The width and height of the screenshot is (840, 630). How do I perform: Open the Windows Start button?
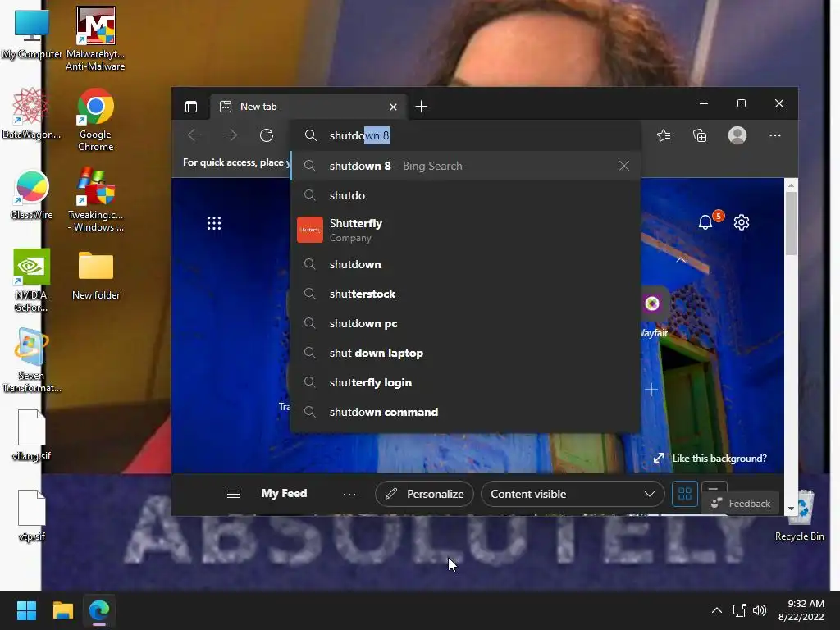pos(26,610)
